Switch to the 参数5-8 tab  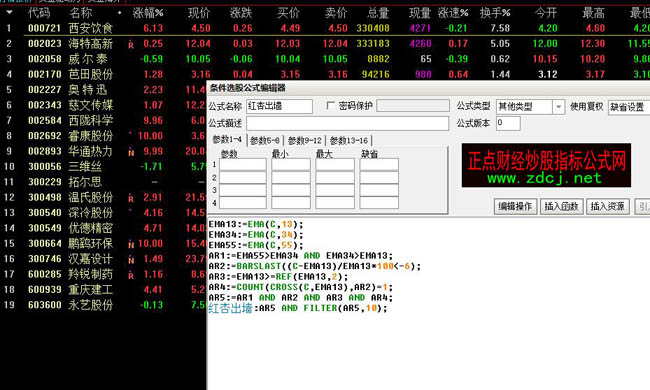pyautogui.click(x=264, y=140)
